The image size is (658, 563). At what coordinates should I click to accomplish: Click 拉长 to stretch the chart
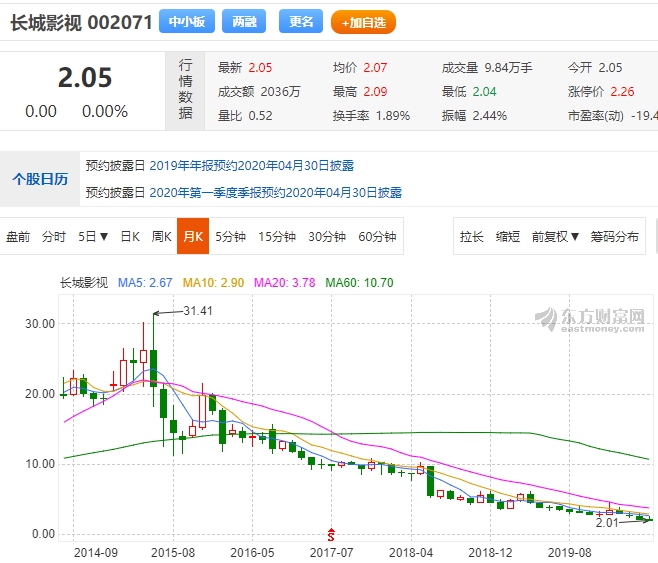click(x=471, y=237)
